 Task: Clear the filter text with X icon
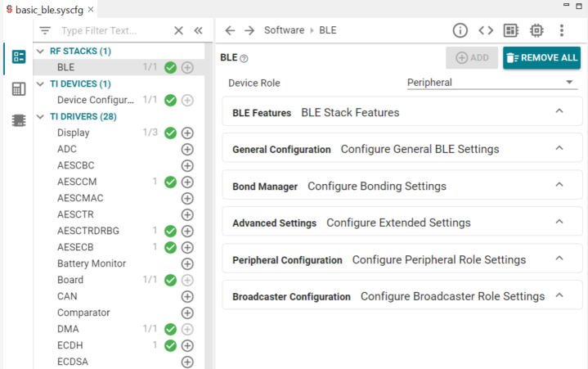[x=178, y=30]
